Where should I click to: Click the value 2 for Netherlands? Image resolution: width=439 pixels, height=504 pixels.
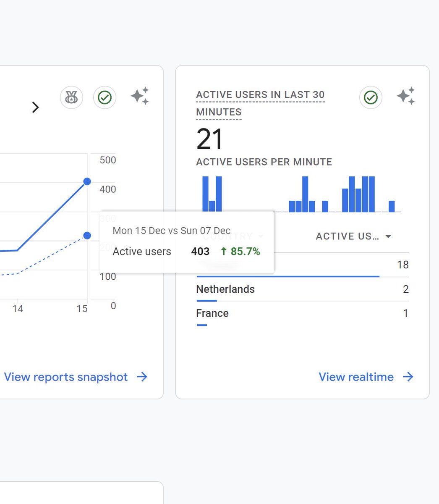[x=406, y=289]
